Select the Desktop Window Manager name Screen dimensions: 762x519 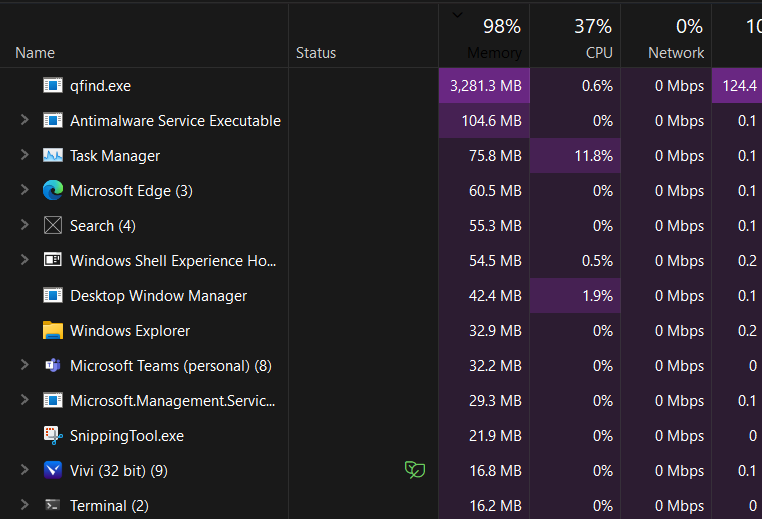tap(158, 296)
